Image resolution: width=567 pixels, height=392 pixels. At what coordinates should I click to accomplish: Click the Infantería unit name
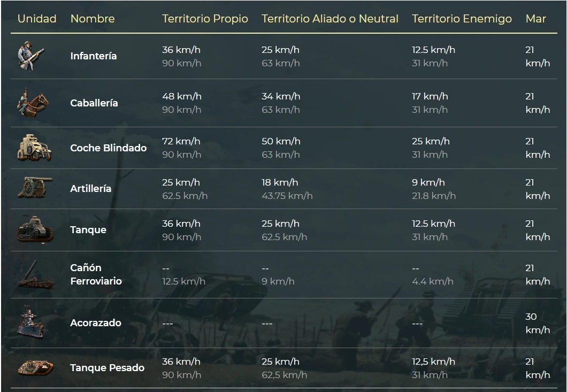coord(94,56)
